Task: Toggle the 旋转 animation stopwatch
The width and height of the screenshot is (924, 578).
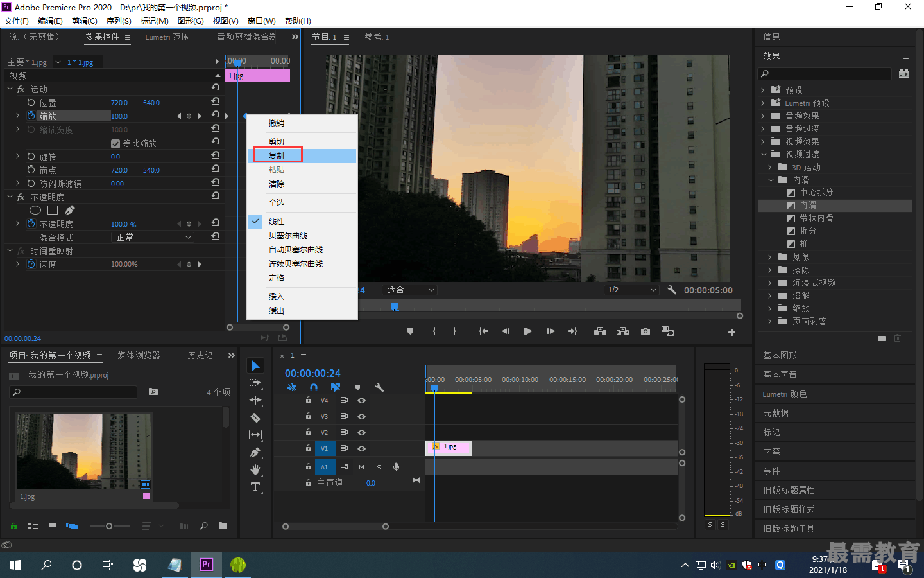Action: click(31, 156)
